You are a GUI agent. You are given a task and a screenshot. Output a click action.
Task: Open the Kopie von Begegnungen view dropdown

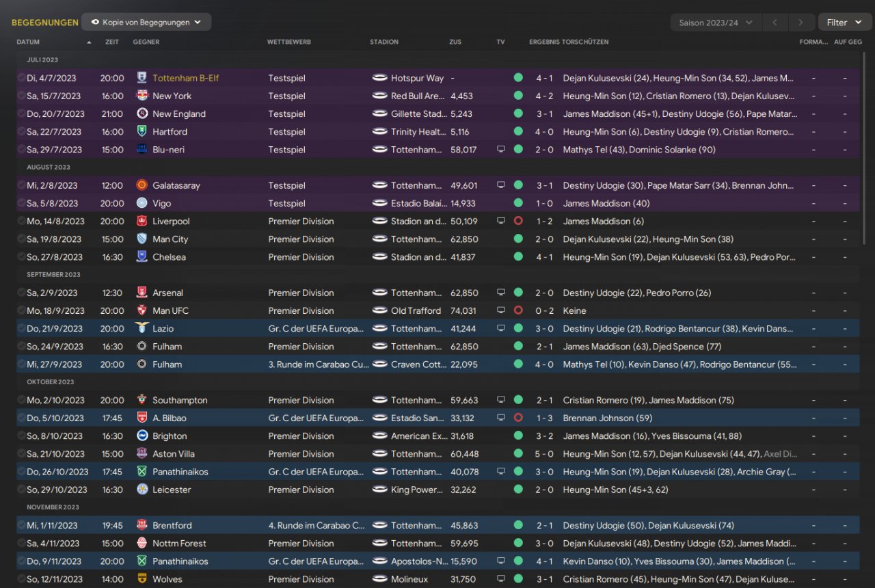point(146,22)
